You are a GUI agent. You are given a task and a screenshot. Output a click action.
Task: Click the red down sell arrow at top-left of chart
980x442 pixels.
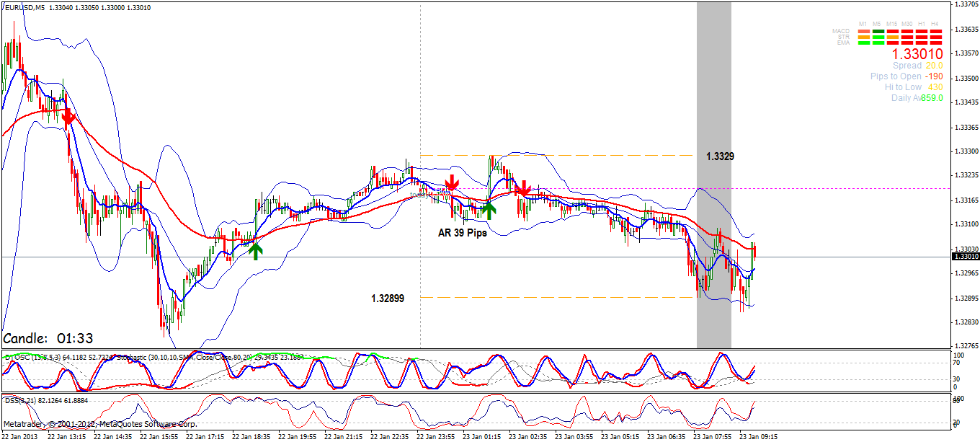[67, 118]
